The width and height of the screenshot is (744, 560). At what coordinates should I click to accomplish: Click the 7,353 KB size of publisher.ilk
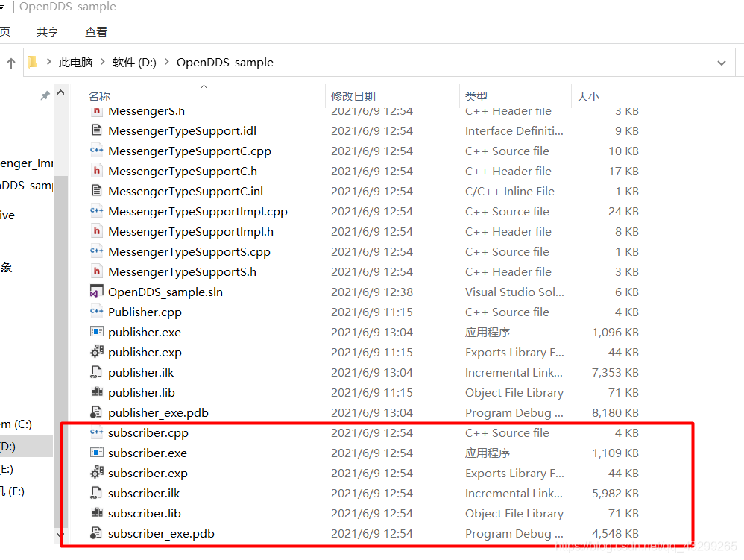coord(615,373)
